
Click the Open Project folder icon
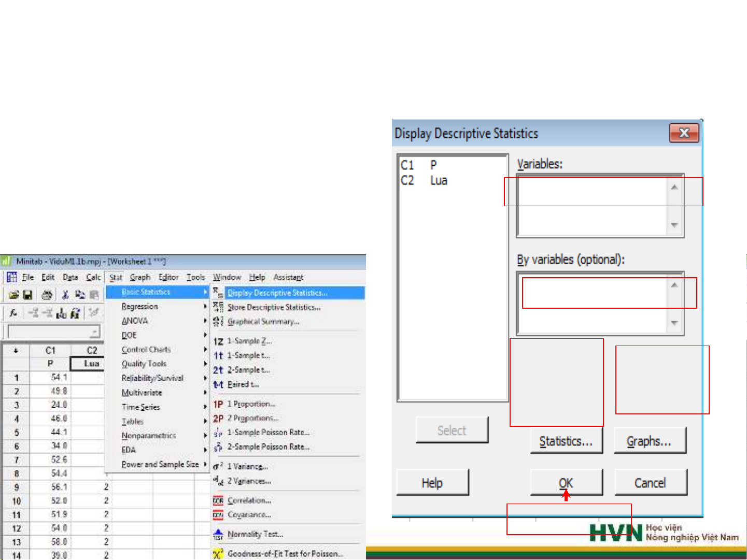(x=14, y=295)
